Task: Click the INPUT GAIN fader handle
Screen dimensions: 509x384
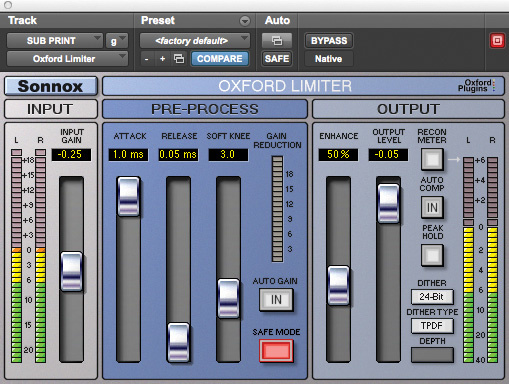Action: pyautogui.click(x=71, y=271)
